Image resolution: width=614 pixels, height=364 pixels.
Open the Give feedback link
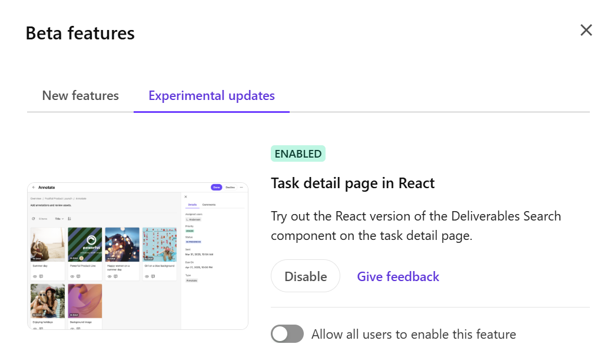pyautogui.click(x=398, y=276)
